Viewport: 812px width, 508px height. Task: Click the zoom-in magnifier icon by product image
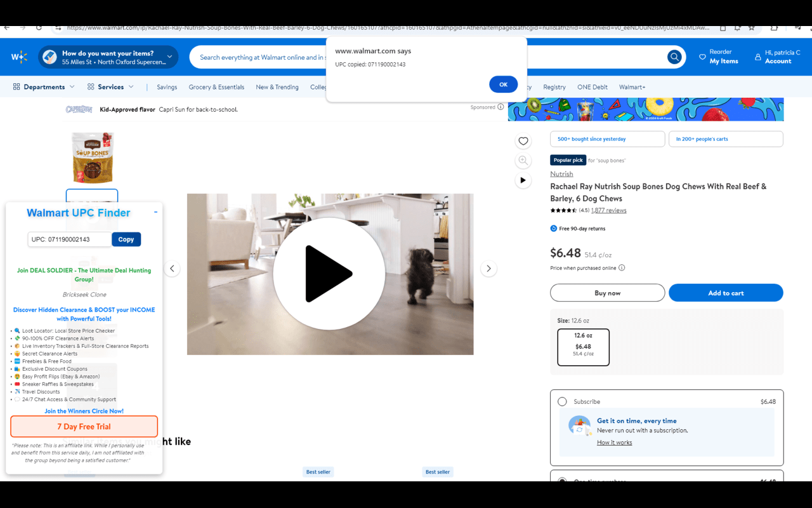pyautogui.click(x=523, y=161)
